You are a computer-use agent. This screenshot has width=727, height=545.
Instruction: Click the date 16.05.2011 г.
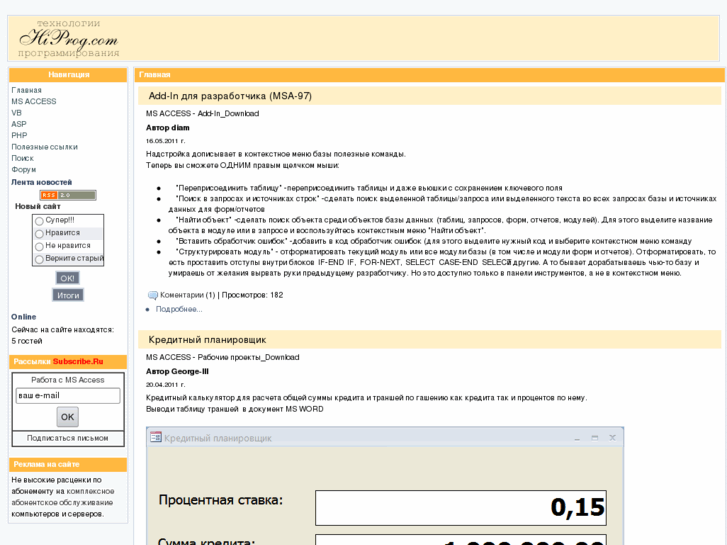click(x=166, y=141)
